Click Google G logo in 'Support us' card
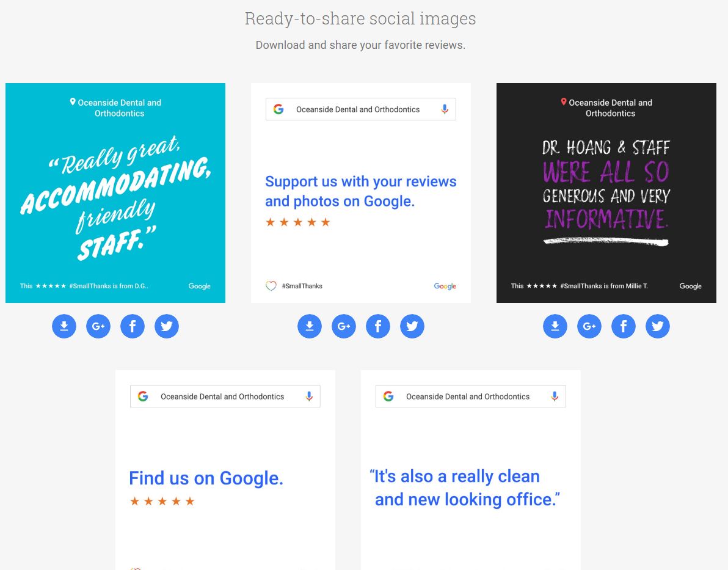 [278, 109]
